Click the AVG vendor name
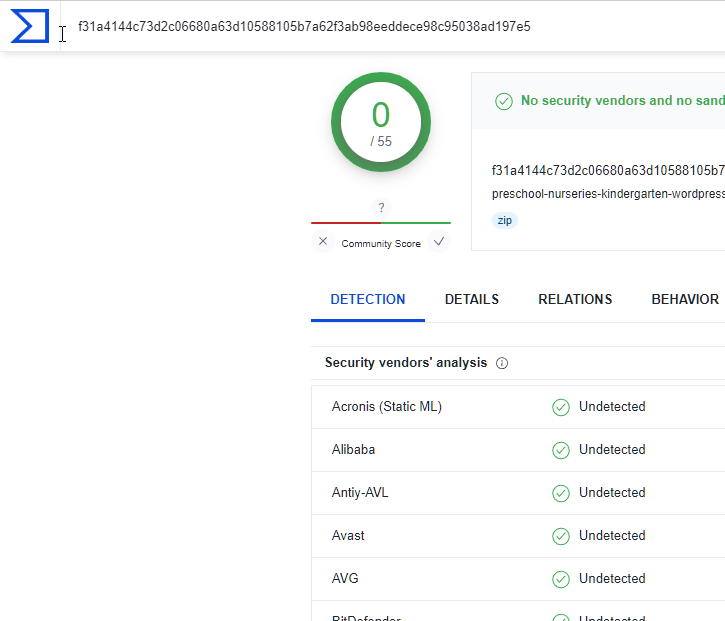This screenshot has height=621, width=725. [345, 578]
